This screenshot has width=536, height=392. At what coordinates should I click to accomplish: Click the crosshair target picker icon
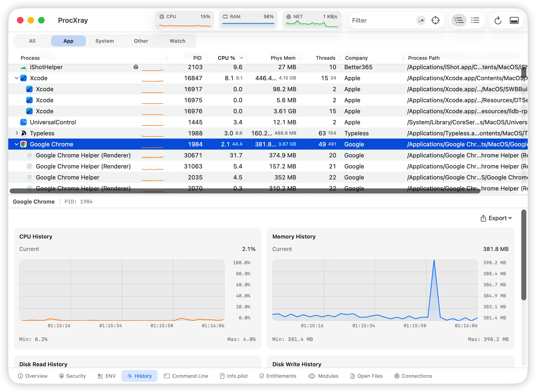[435, 20]
